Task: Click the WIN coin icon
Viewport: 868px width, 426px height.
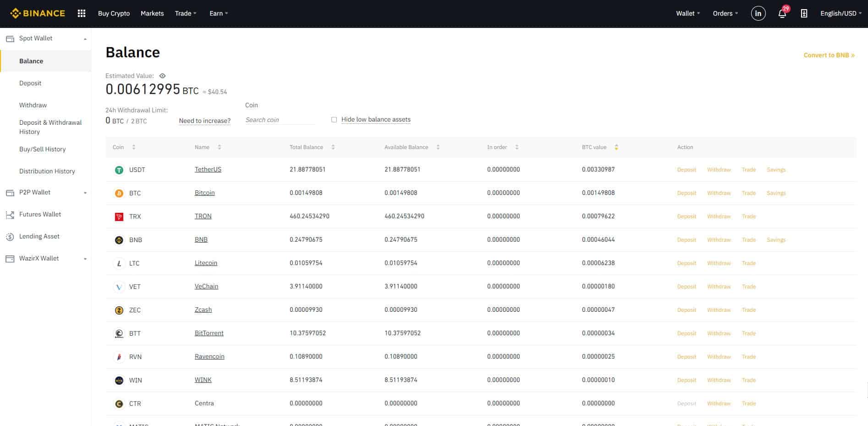Action: tap(119, 381)
